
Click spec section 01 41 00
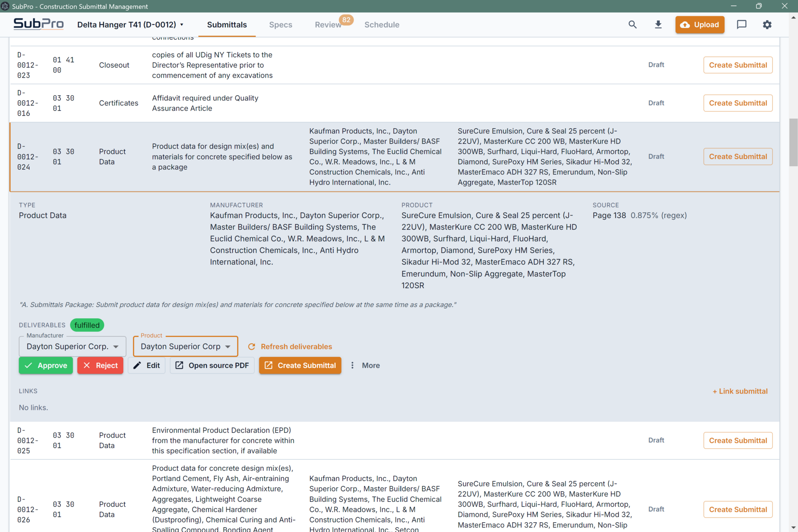63,65
